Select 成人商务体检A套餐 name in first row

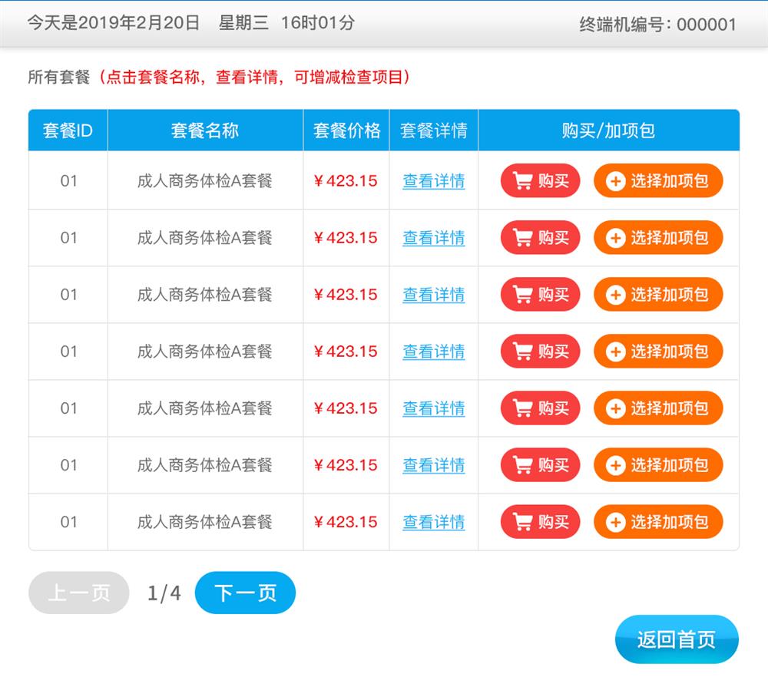205,180
